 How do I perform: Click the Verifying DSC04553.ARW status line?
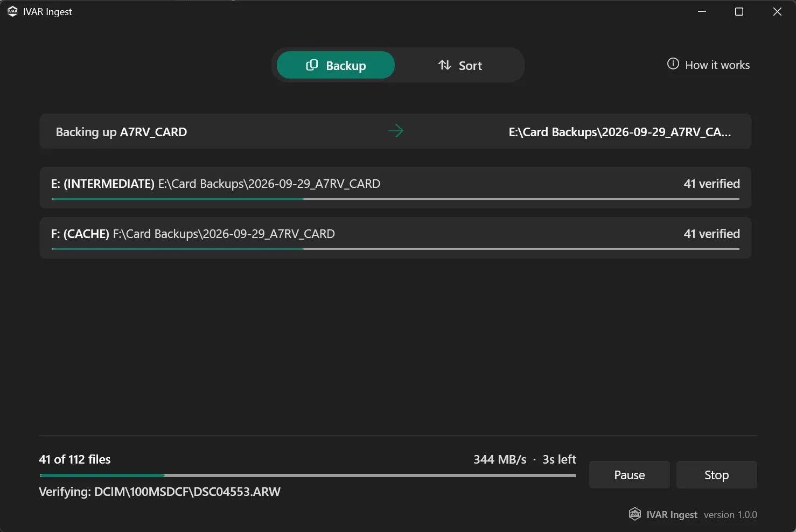coord(159,492)
